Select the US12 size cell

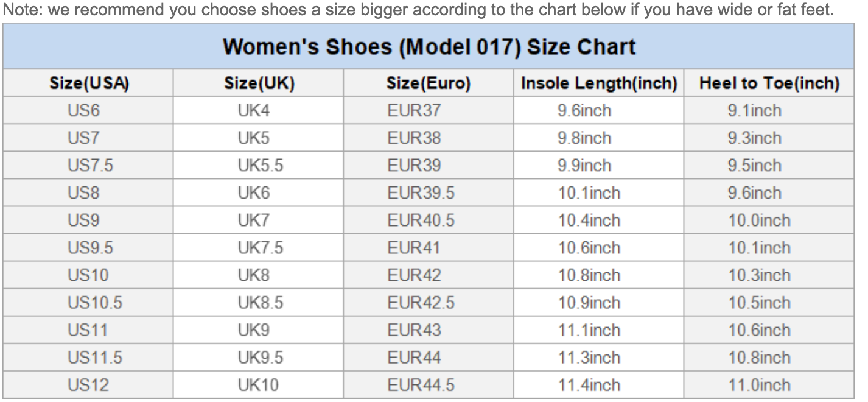point(88,385)
